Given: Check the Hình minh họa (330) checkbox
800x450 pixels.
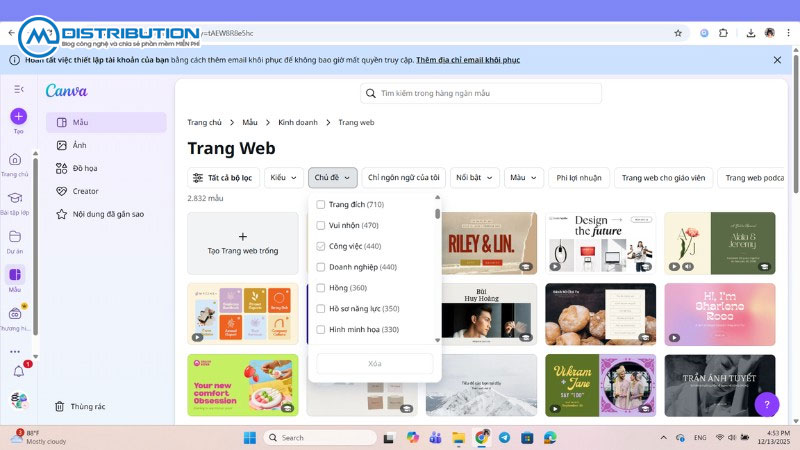Looking at the screenshot, I should [x=320, y=330].
